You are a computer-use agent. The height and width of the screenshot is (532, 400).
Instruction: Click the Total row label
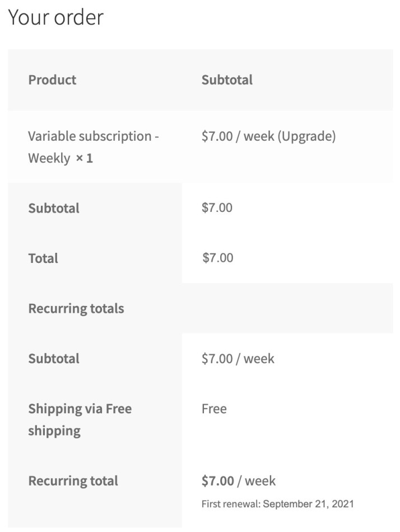(43, 258)
